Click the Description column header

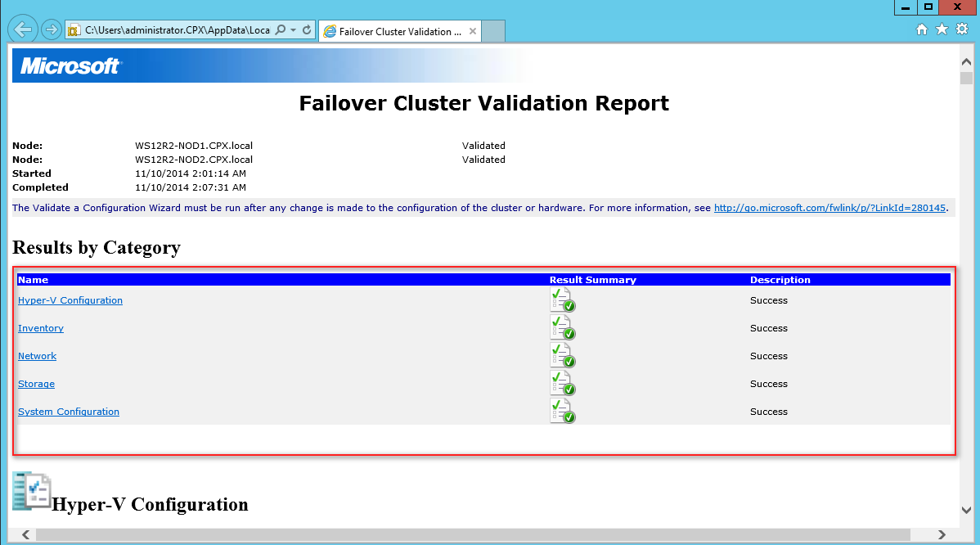780,280
